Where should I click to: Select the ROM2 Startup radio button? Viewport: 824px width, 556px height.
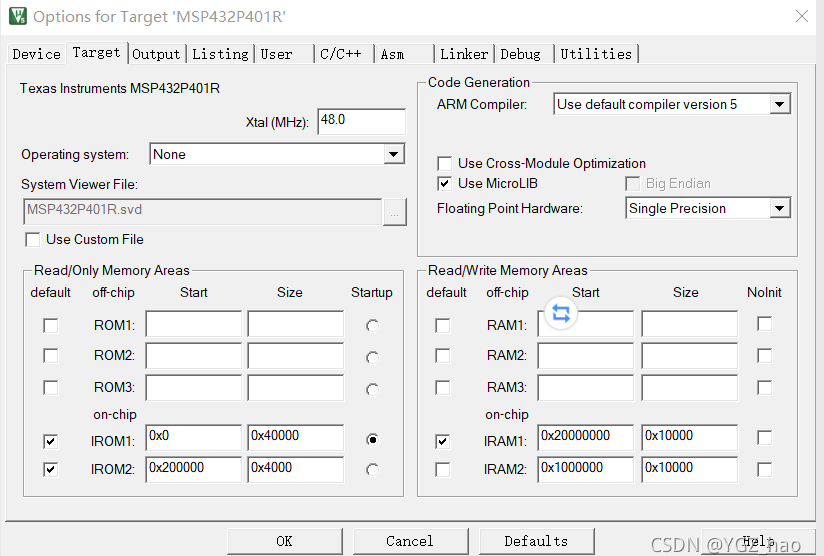pyautogui.click(x=372, y=357)
